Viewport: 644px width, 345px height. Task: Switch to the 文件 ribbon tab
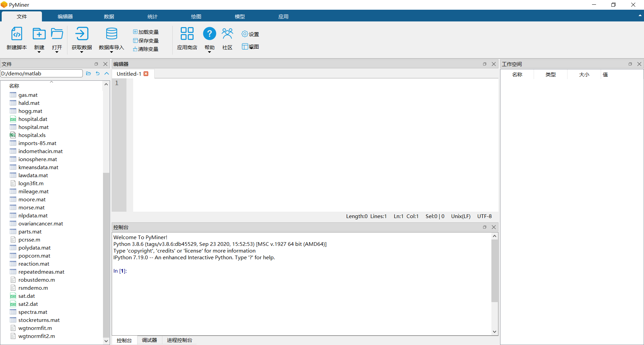[x=22, y=16]
